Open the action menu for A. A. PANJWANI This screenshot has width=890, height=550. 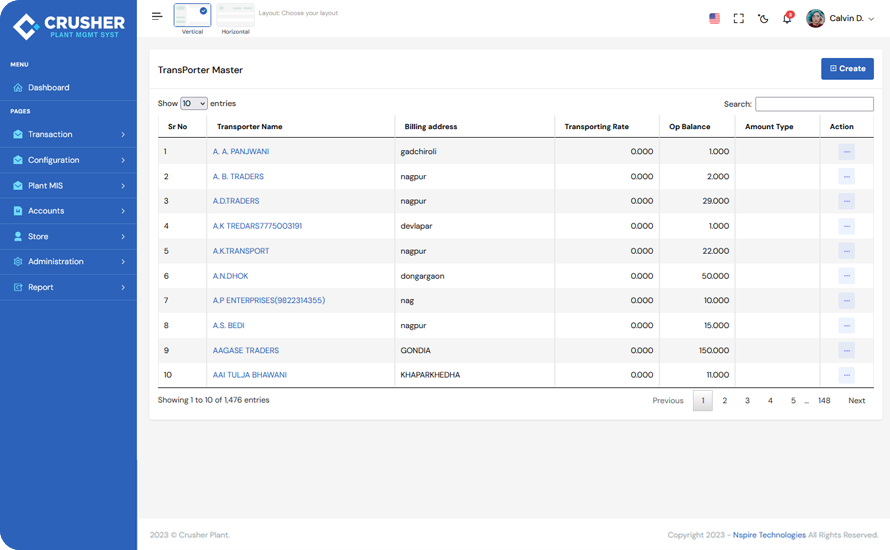pyautogui.click(x=846, y=152)
